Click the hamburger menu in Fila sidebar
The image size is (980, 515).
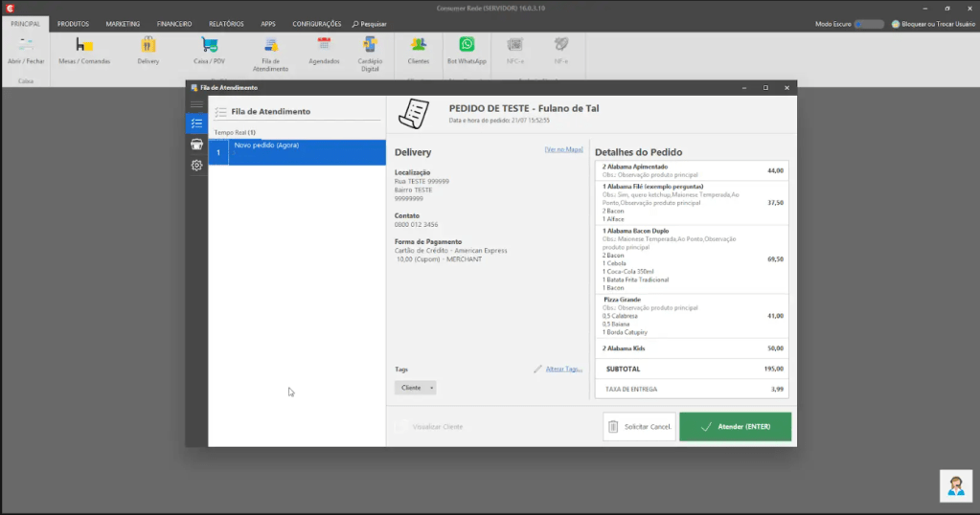(x=197, y=104)
